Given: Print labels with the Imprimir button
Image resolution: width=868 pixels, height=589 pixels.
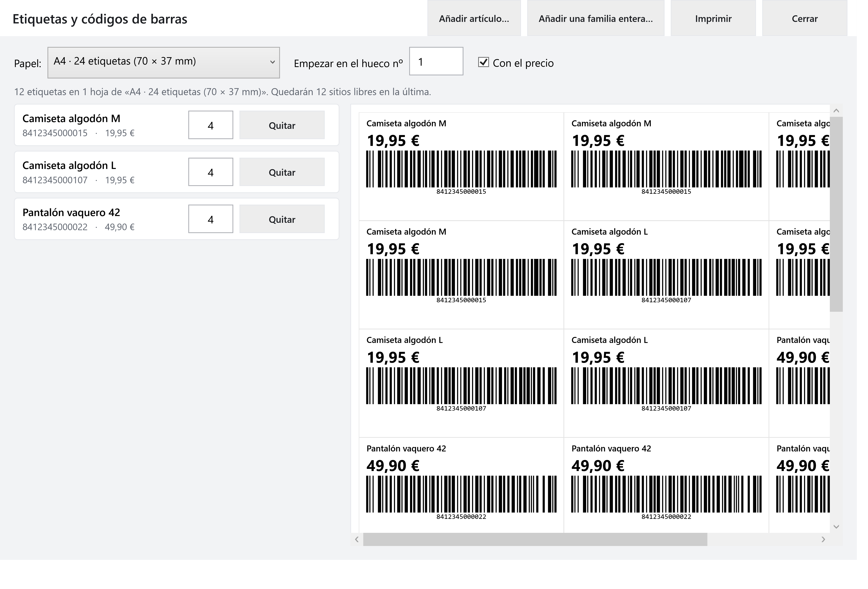Looking at the screenshot, I should point(713,19).
